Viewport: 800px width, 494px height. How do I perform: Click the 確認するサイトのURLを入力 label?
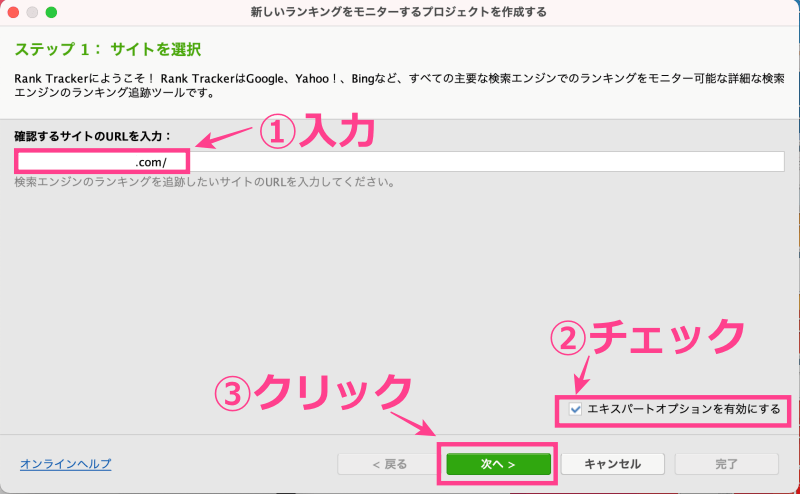(x=93, y=136)
